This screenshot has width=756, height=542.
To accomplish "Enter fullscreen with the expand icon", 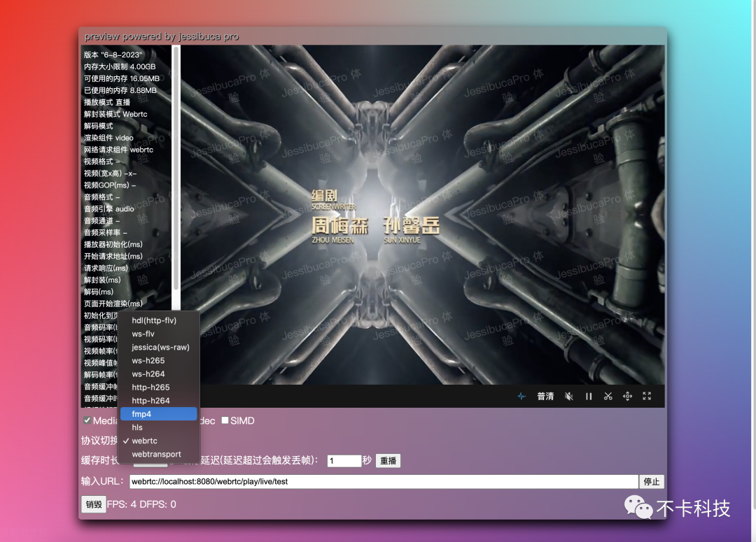I will pos(647,396).
